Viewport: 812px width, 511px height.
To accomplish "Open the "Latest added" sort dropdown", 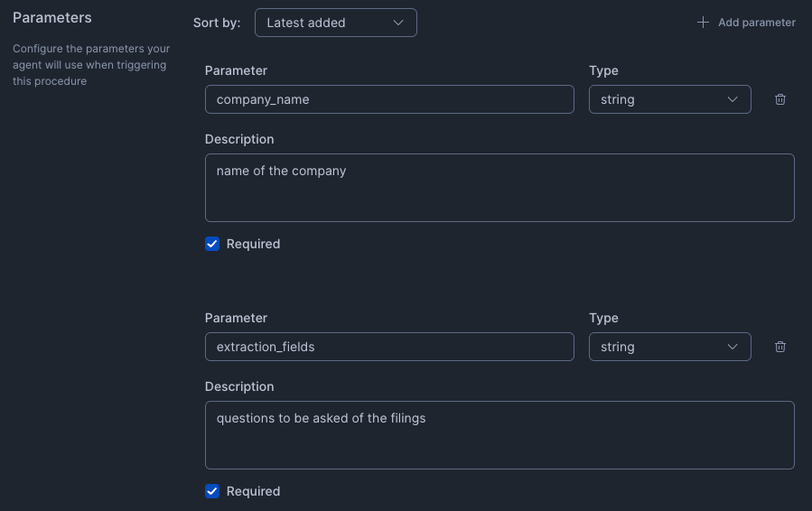I will click(335, 23).
